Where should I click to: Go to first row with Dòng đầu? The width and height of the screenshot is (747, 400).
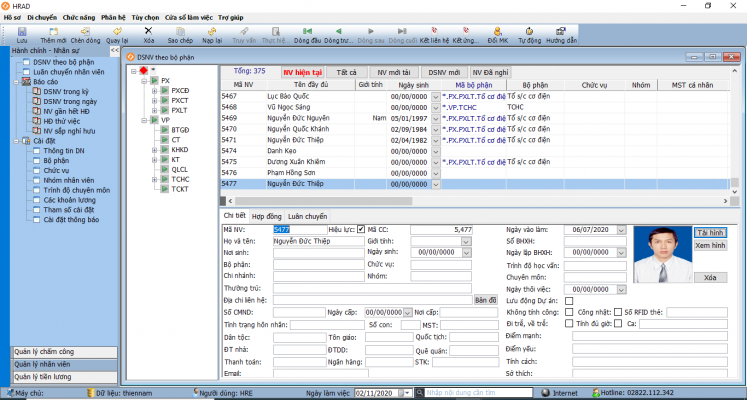(307, 31)
